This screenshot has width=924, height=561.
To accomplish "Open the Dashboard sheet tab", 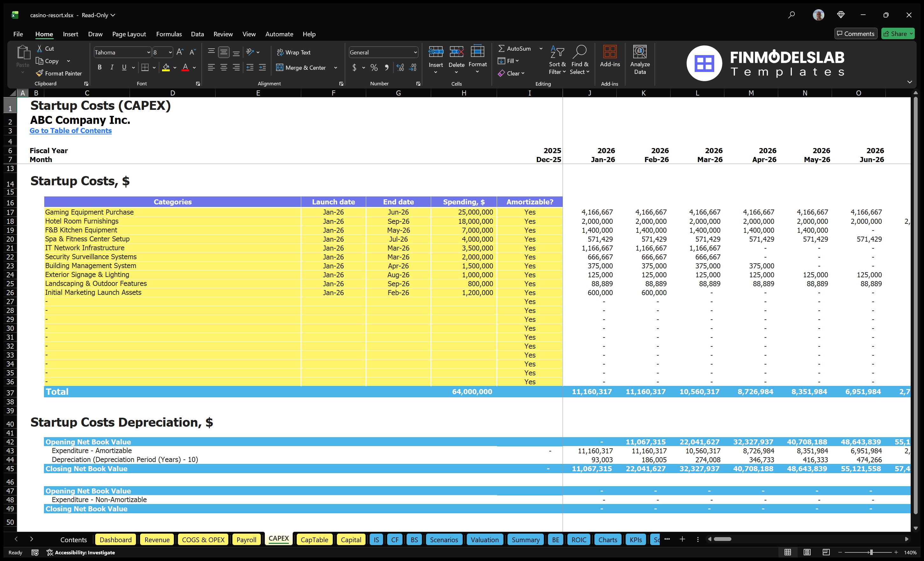I will point(116,539).
